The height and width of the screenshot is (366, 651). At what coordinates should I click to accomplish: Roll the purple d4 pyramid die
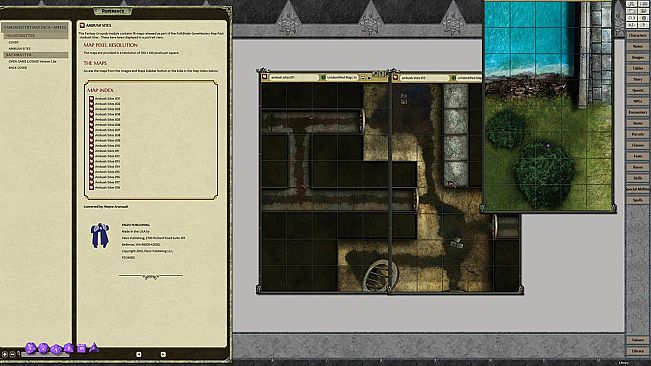tap(94, 347)
